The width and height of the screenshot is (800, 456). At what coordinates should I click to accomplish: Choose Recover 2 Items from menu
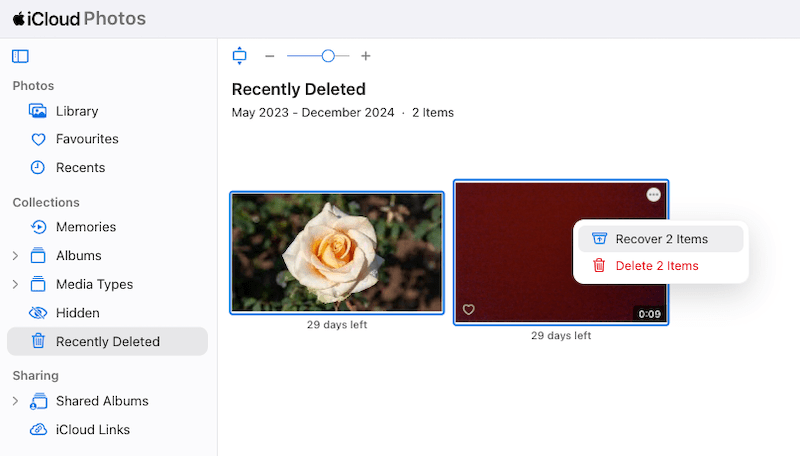pyautogui.click(x=661, y=239)
